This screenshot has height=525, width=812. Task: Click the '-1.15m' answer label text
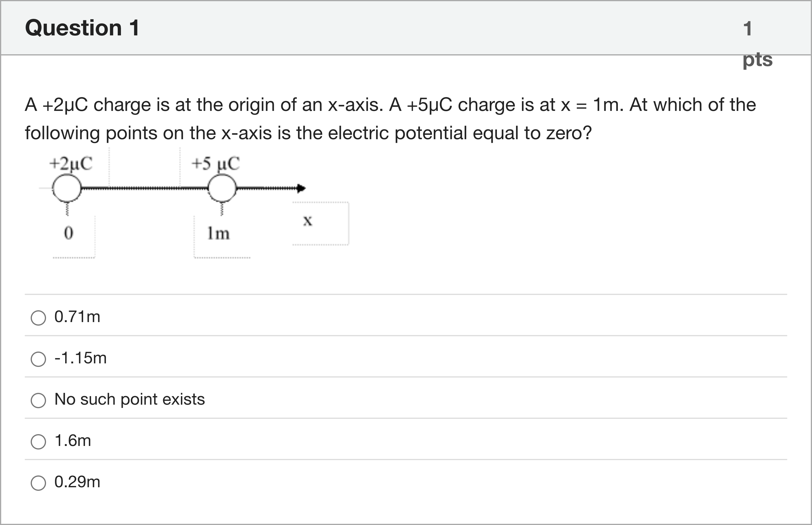(81, 358)
